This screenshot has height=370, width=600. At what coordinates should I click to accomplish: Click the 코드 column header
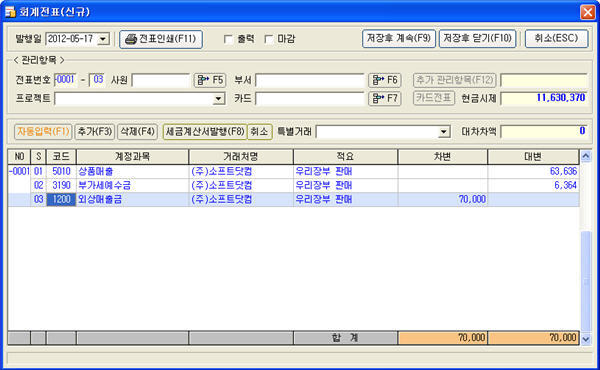[61, 157]
